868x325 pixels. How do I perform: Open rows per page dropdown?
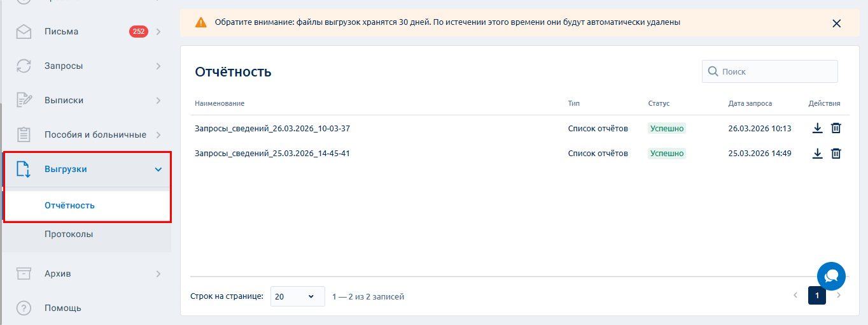(x=297, y=296)
